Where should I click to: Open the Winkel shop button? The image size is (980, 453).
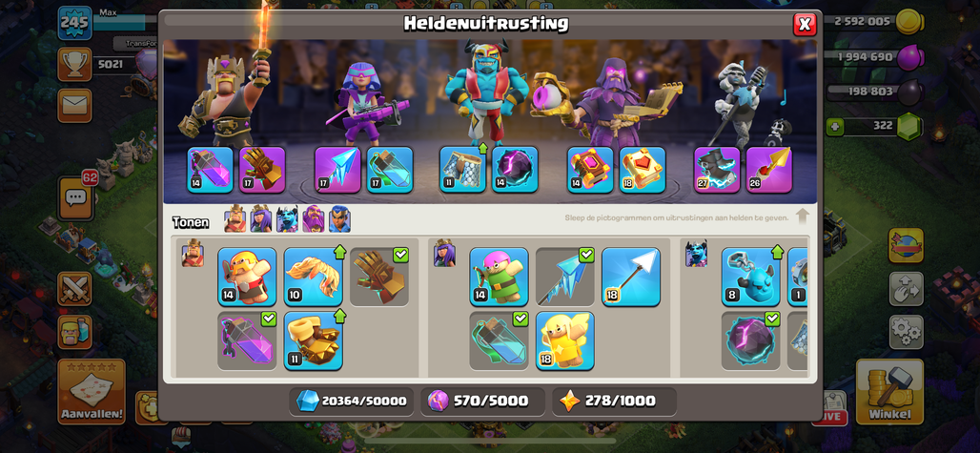[889, 391]
